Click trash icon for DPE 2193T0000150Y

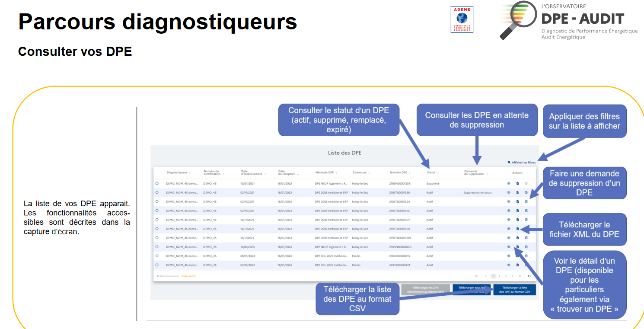526,220
